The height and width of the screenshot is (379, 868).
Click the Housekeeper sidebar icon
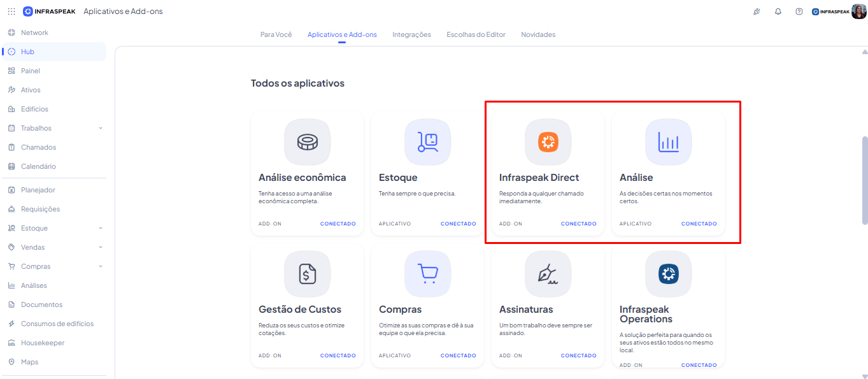[11, 343]
